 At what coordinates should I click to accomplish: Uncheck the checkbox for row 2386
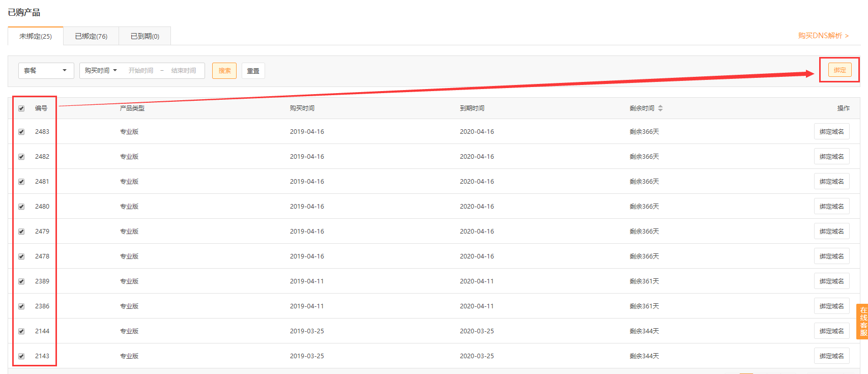(x=21, y=306)
